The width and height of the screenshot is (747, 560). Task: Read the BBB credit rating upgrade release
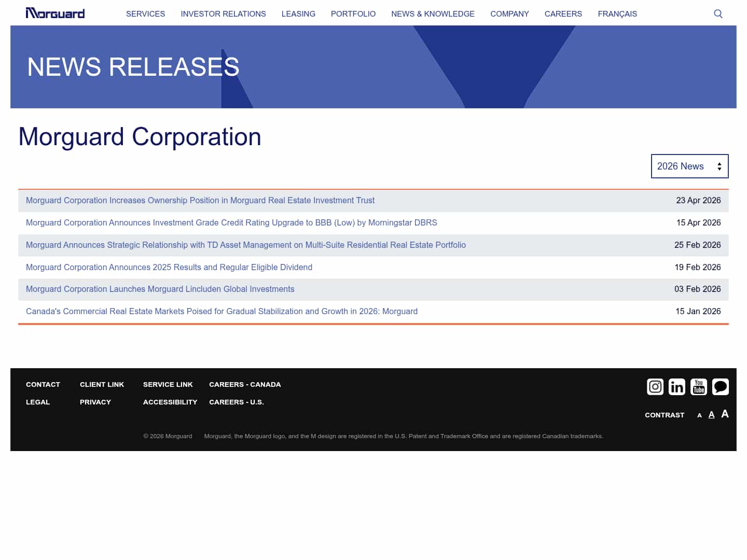point(231,222)
